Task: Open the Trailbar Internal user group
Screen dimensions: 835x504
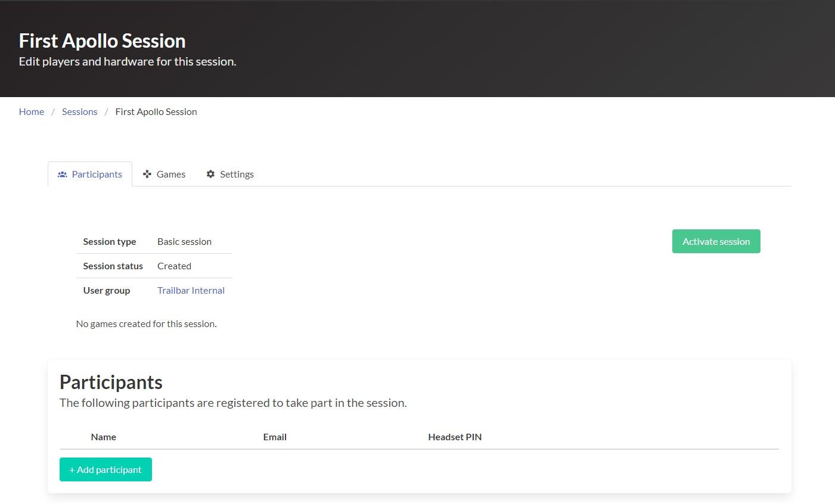Action: coord(191,291)
